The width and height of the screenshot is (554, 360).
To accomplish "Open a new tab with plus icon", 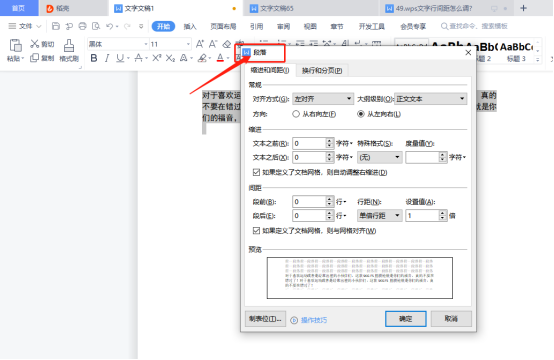I will coord(523,8).
